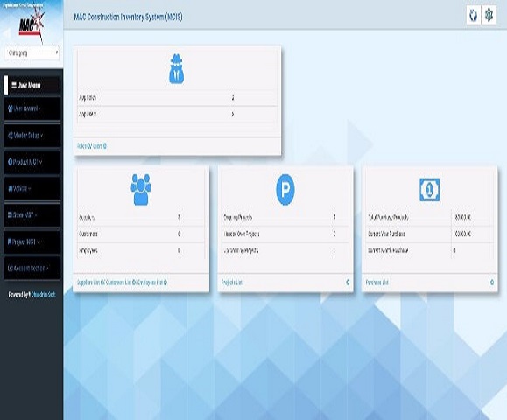Open the Purchase List link

coord(377,283)
